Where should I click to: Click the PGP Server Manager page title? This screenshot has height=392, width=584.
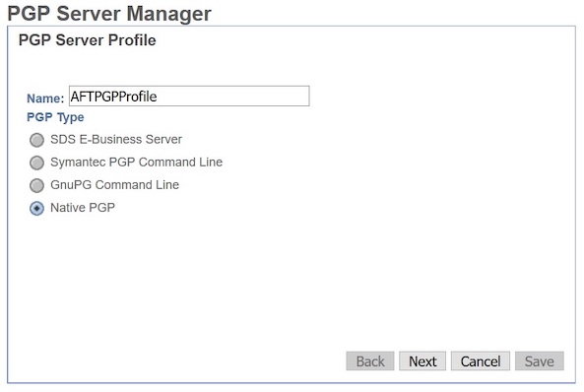click(x=109, y=14)
